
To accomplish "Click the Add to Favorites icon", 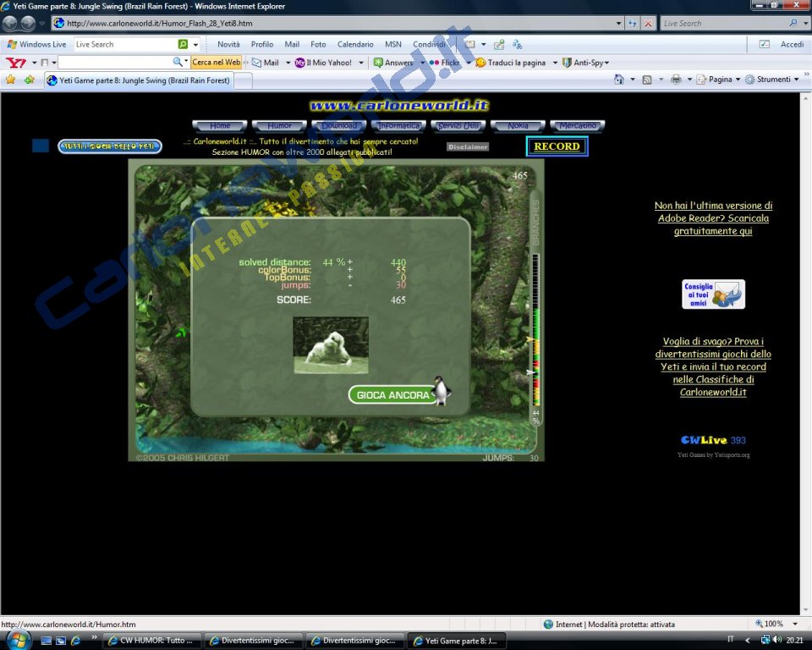I will point(29,80).
